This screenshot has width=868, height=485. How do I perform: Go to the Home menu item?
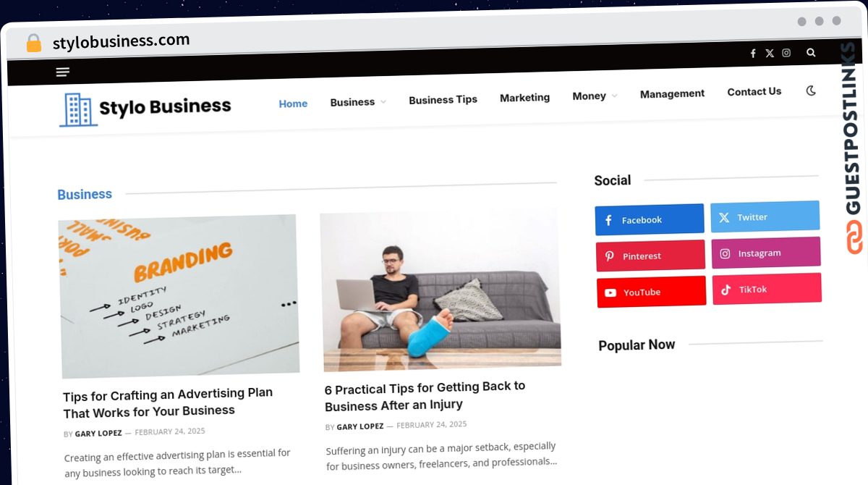point(293,104)
